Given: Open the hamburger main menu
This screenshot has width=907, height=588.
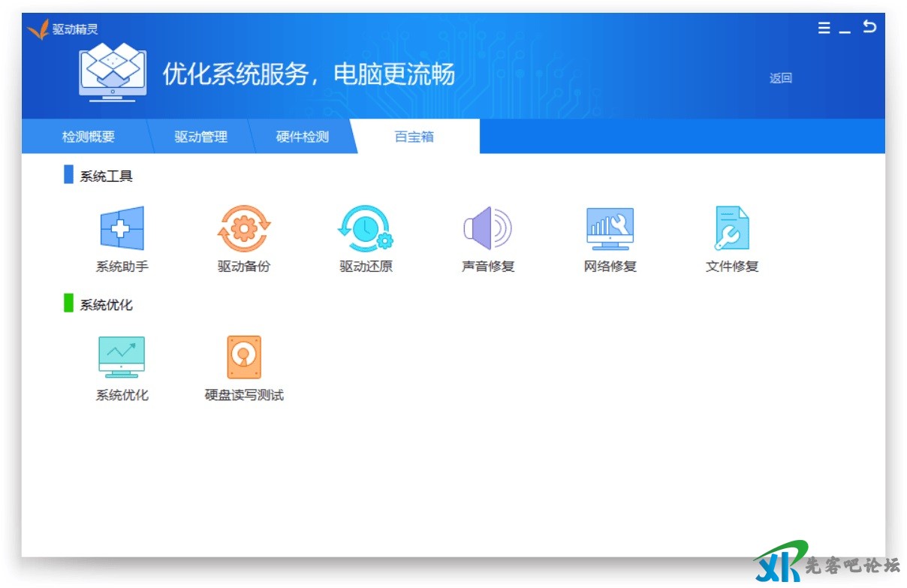Looking at the screenshot, I should (x=824, y=29).
